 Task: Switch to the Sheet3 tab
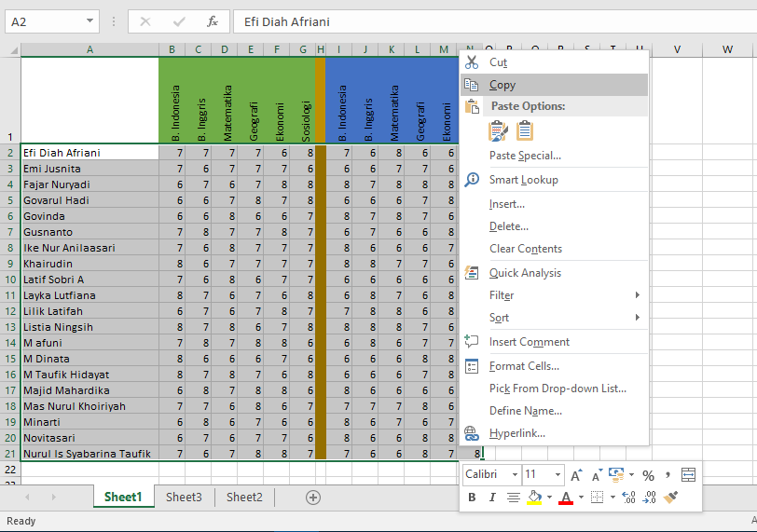point(184,498)
